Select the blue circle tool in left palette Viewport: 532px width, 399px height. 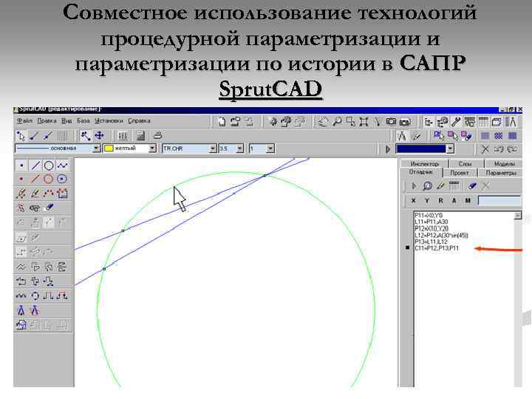49,166
